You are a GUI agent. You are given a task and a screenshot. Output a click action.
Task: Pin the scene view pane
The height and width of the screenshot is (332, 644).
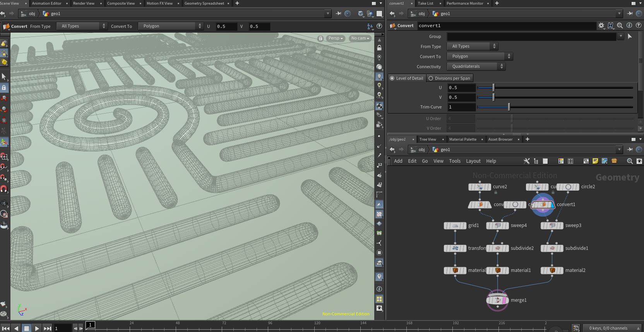pos(339,14)
